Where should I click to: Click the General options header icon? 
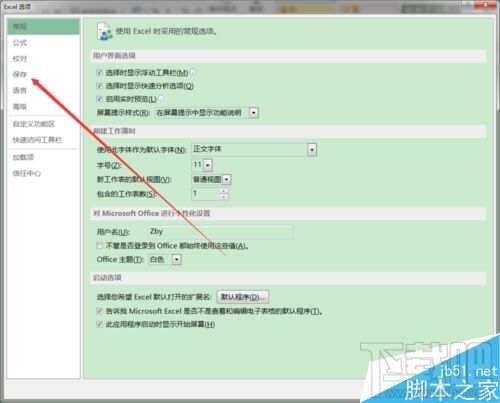pos(105,32)
